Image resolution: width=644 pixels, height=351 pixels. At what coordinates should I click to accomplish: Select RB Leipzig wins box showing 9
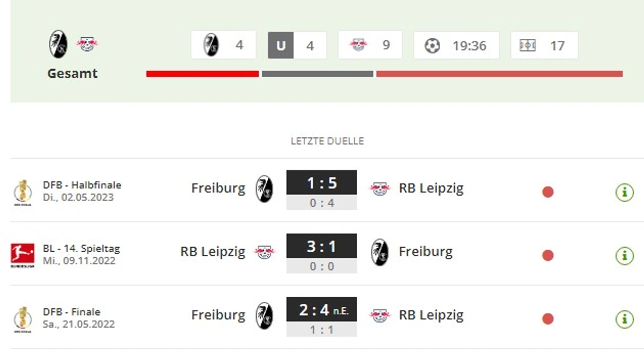pos(370,45)
